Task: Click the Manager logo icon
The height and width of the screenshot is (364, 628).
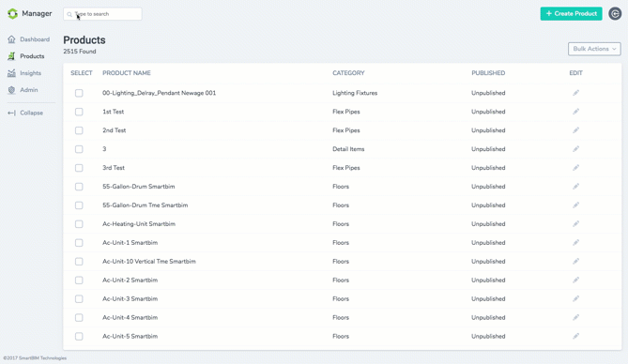Action: 13,14
